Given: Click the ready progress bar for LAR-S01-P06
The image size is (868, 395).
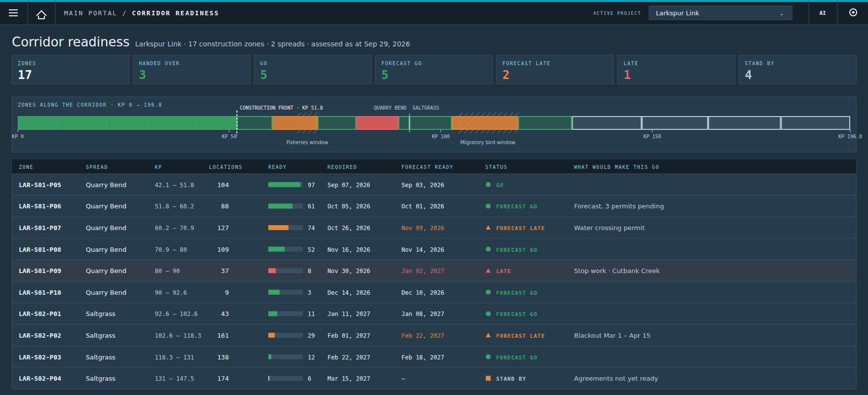Looking at the screenshot, I should pyautogui.click(x=286, y=206).
